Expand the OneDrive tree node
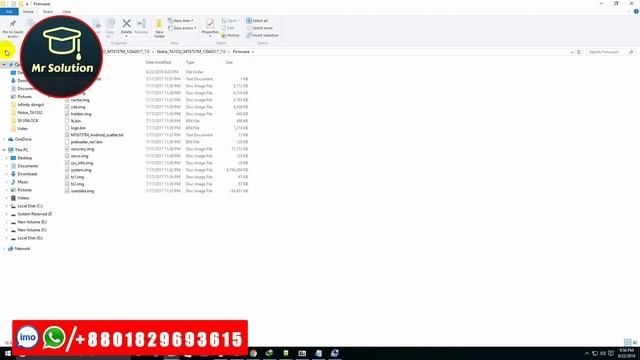This screenshot has height=360, width=640. (4, 139)
